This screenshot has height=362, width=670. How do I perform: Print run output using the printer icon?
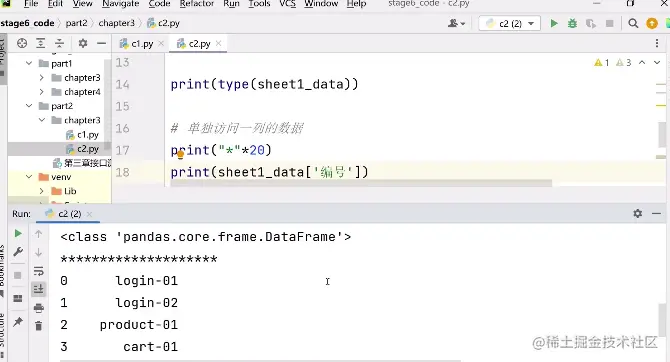pos(38,308)
